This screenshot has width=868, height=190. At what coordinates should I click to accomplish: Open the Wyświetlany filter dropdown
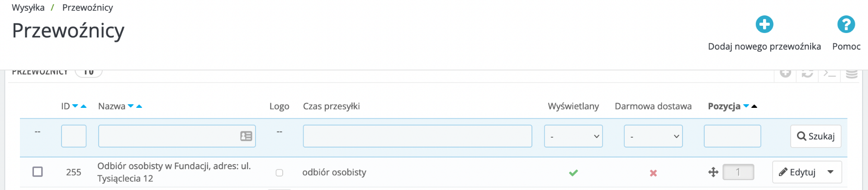click(573, 136)
